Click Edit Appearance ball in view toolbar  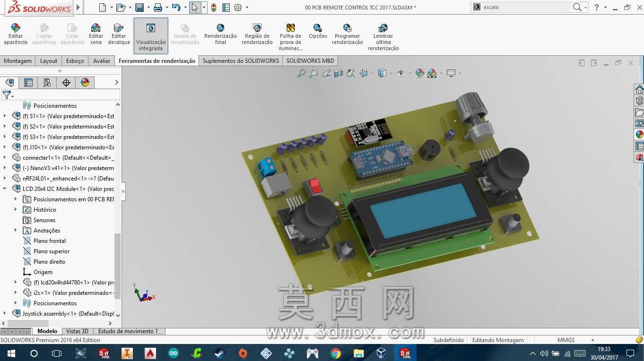point(419,73)
